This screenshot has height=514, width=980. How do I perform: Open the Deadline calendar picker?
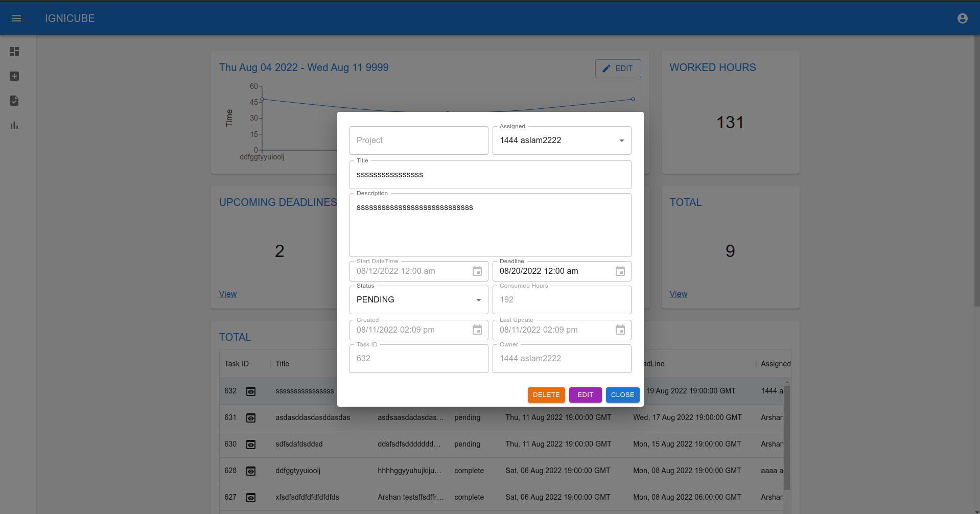pyautogui.click(x=620, y=271)
